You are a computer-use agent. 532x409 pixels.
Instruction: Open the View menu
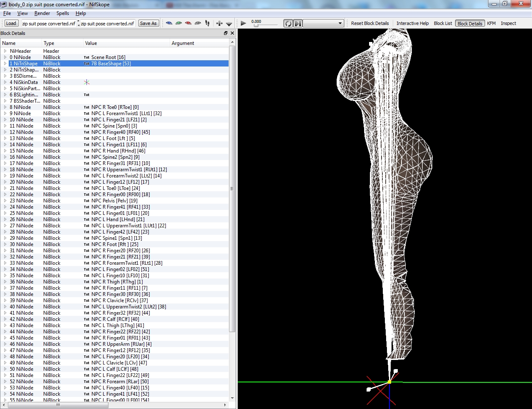[22, 13]
